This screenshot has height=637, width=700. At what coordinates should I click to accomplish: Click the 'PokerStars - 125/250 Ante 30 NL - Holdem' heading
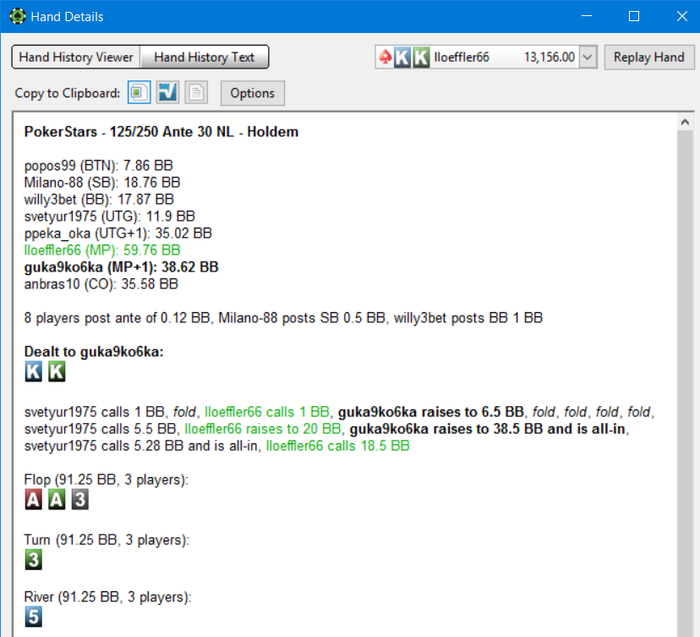(161, 132)
